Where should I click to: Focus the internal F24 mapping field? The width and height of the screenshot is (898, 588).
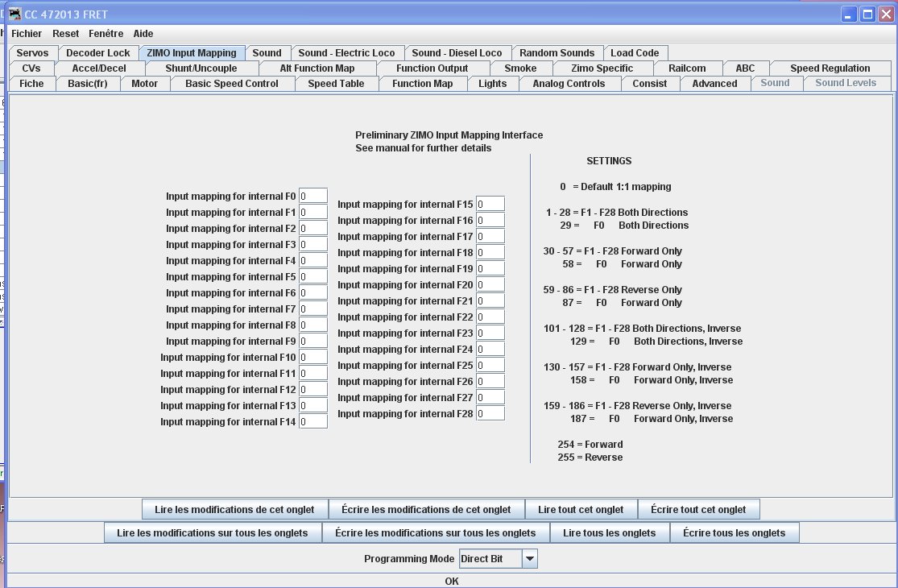click(x=490, y=349)
